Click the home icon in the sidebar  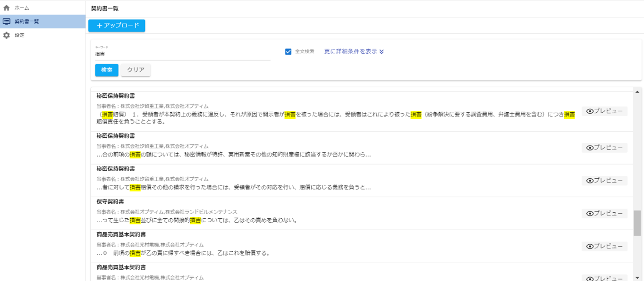[7, 8]
